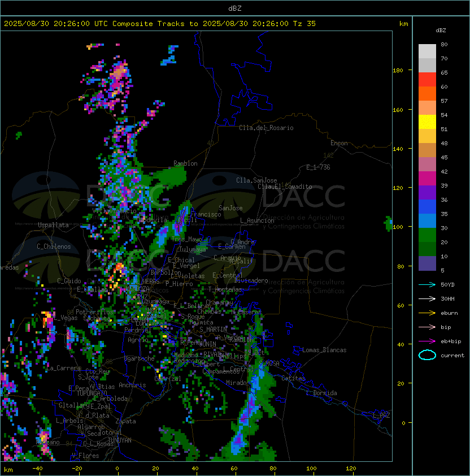The width and height of the screenshot is (470, 476).
Task: Click the 'L_PAZ' map label
Action: pos(381,416)
